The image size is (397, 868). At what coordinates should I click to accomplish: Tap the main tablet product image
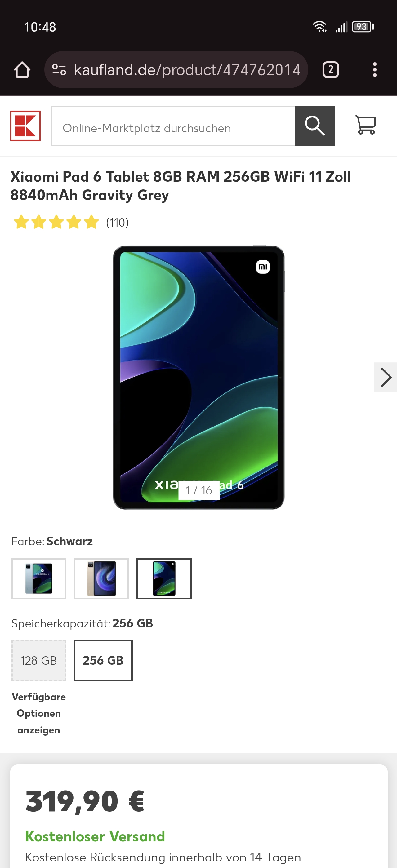[199, 377]
